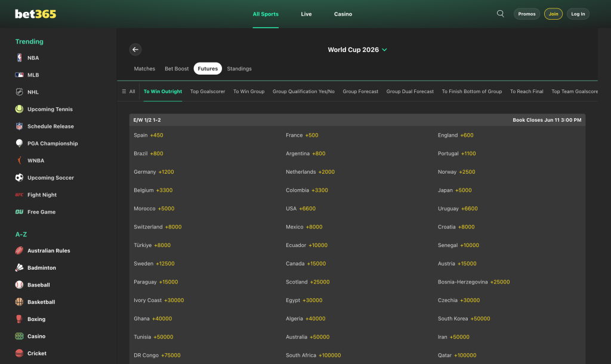Select Norway +2500 odds
The width and height of the screenshot is (611, 364).
coord(456,172)
